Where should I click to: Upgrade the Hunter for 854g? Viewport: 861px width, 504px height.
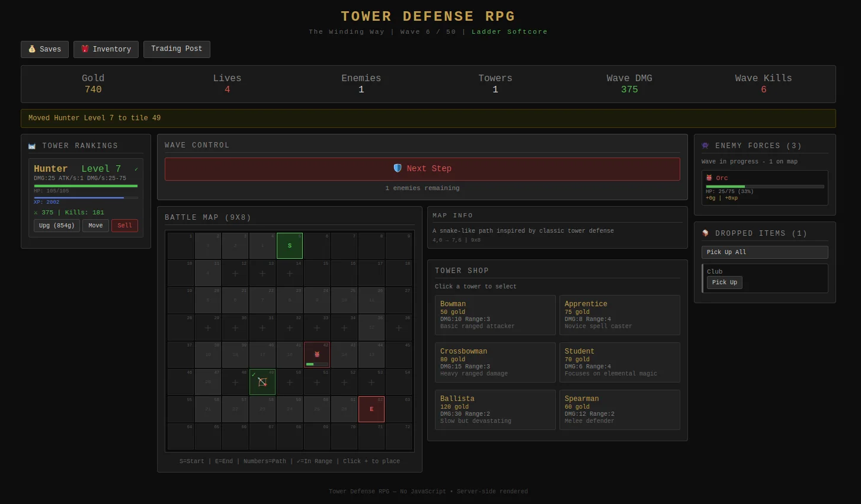pos(57,226)
